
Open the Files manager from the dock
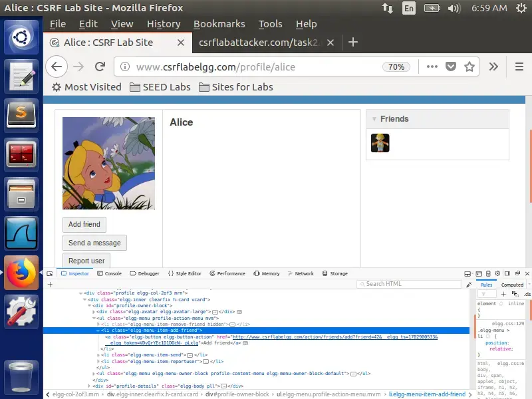pos(21,194)
